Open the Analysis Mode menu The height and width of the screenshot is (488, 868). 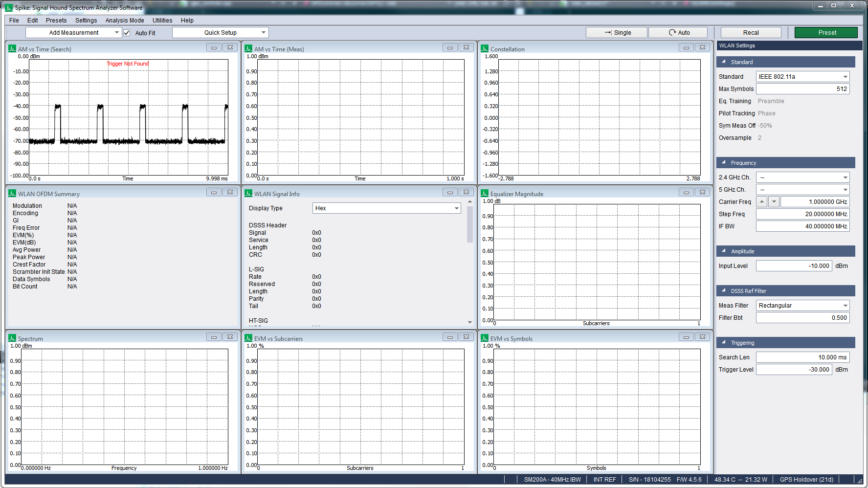(125, 21)
